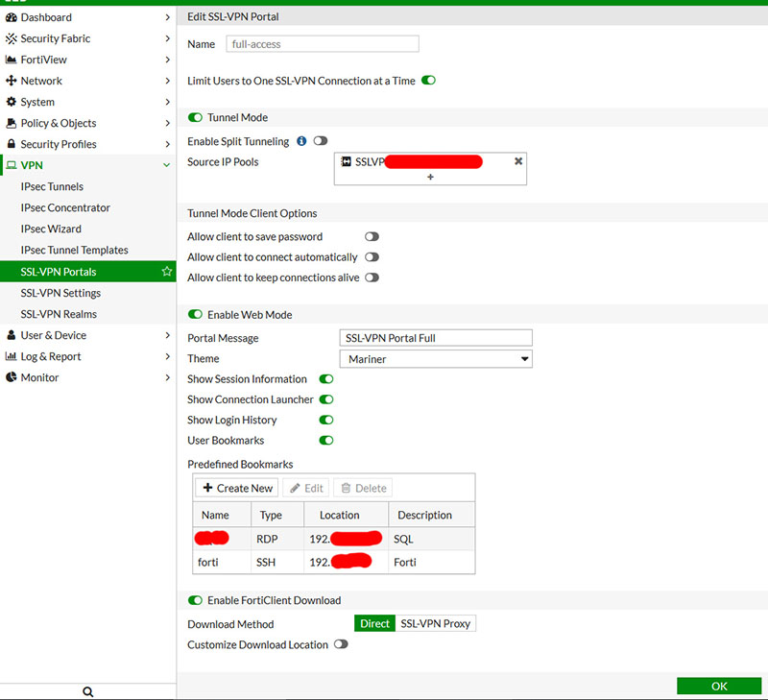The width and height of the screenshot is (768, 700).
Task: Click the SSLVP pool address icon
Action: coord(346,161)
